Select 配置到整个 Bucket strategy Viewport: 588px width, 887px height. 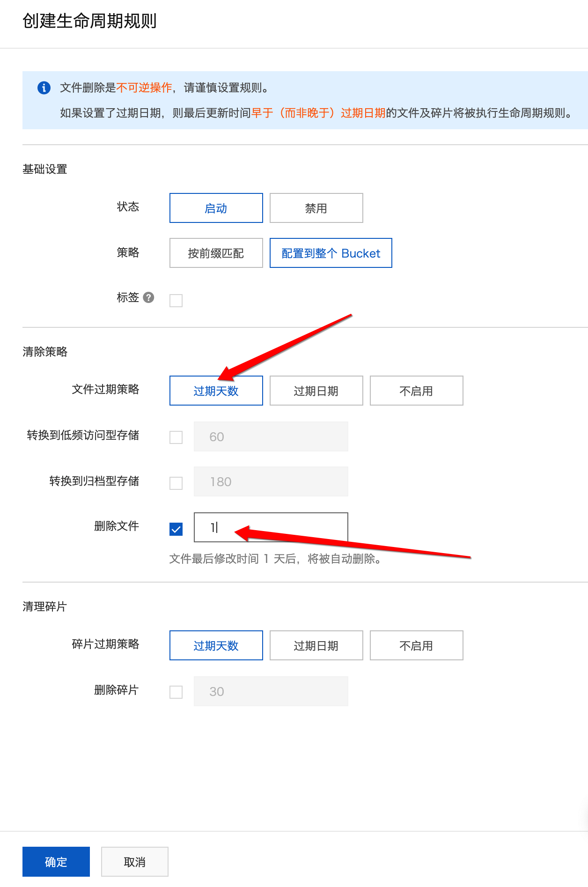tap(331, 253)
